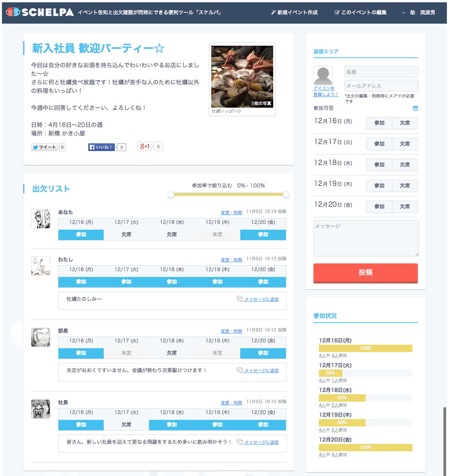Click the 出欠リスト heading
450x476 pixels.
tap(51, 189)
